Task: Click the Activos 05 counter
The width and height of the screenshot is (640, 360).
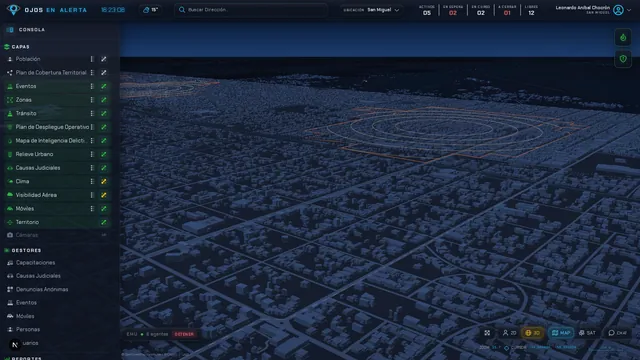Action: pyautogui.click(x=427, y=10)
